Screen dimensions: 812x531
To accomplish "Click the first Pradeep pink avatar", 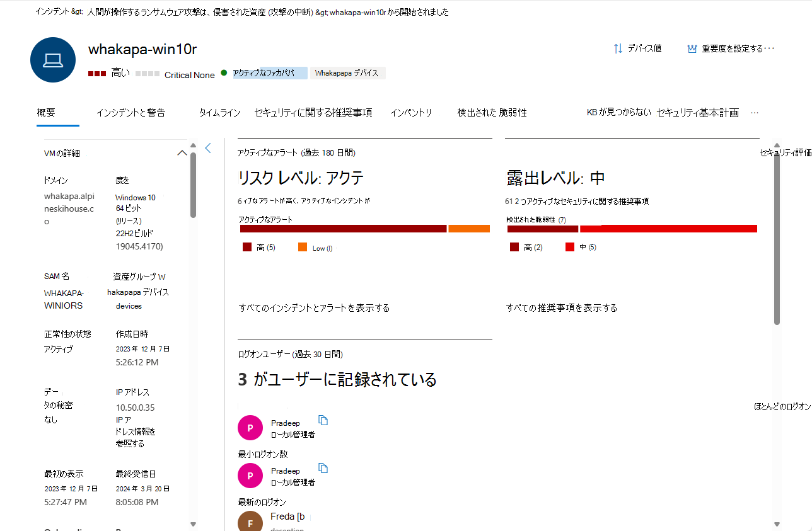I will pyautogui.click(x=250, y=428).
